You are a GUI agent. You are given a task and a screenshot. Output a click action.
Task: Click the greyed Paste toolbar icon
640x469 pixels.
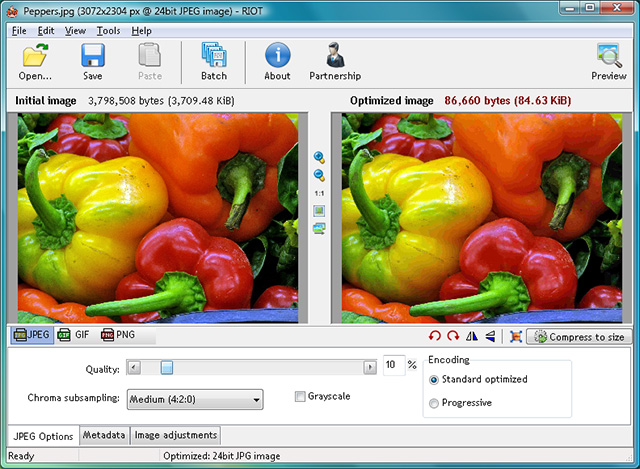(150, 61)
